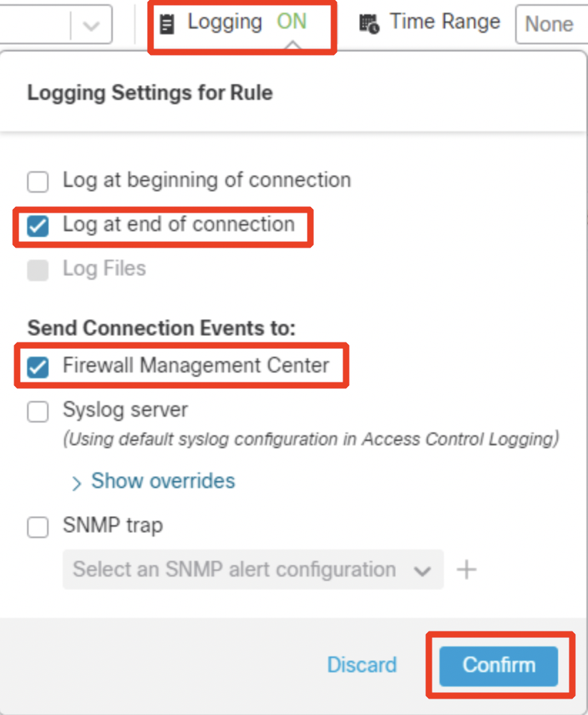Click the Show overrides link text

(x=163, y=481)
